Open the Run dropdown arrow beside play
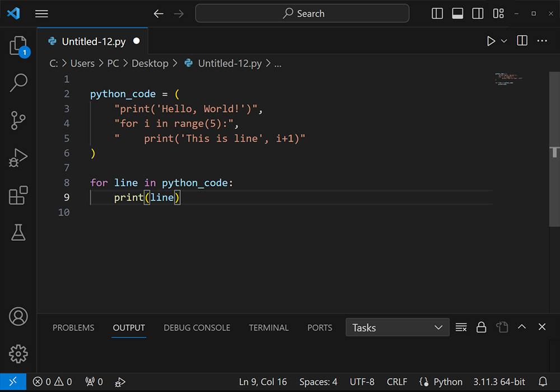The image size is (560, 392). 504,41
